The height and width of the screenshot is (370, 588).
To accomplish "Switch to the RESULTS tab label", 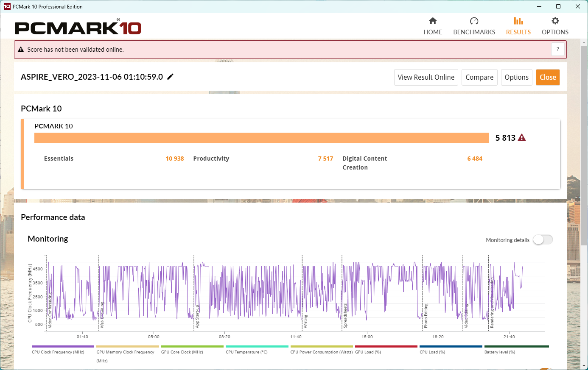I will tap(518, 32).
